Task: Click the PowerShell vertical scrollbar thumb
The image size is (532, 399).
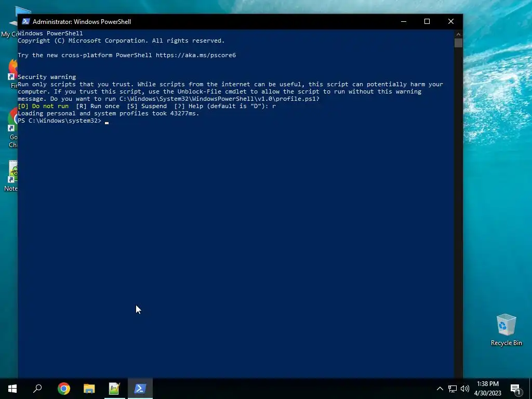Action: coord(458,43)
